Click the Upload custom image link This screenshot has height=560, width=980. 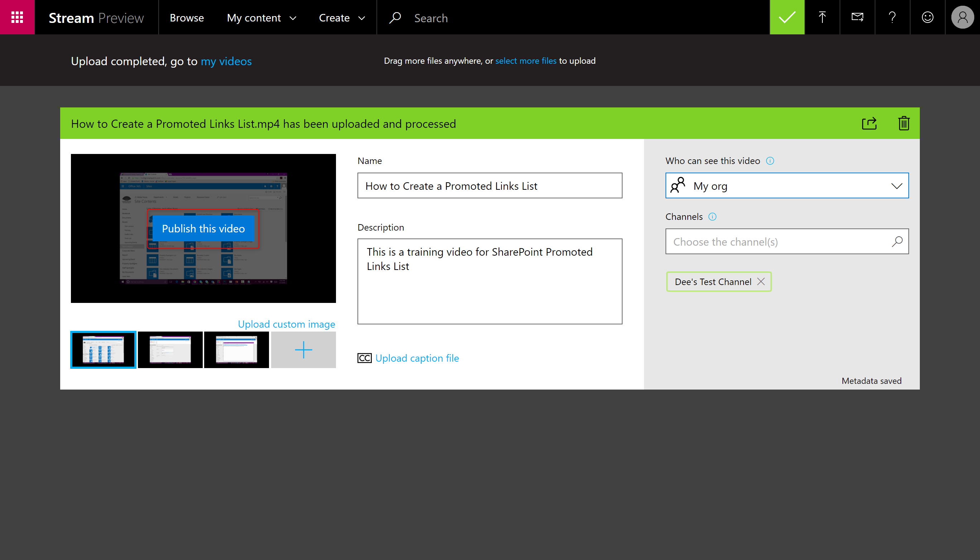[x=286, y=324]
